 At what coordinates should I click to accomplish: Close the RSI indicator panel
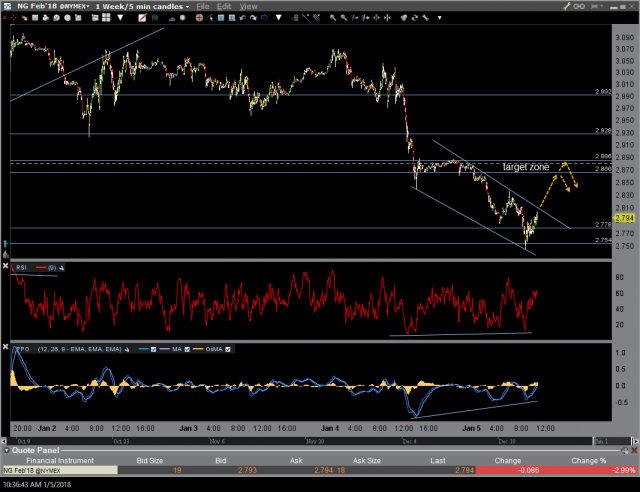5,266
